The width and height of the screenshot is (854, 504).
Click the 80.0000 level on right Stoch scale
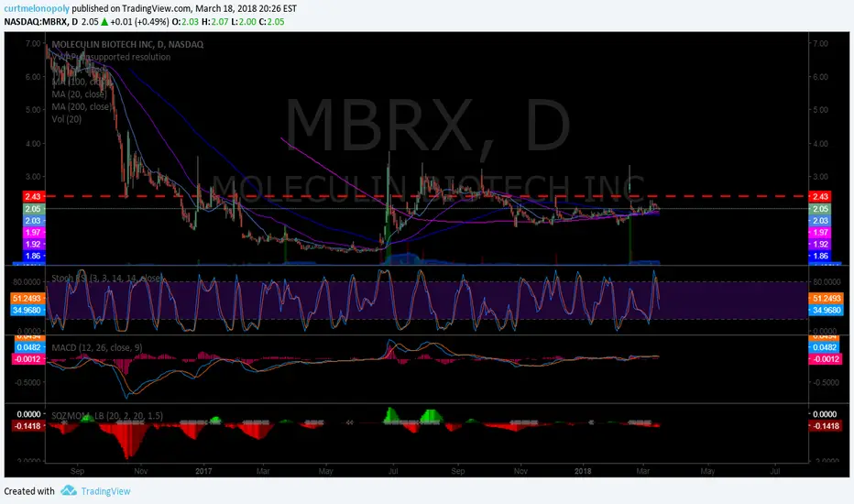click(x=827, y=281)
